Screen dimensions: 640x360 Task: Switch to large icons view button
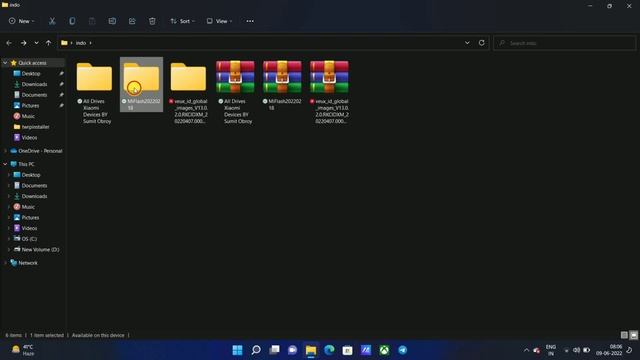tap(633, 335)
